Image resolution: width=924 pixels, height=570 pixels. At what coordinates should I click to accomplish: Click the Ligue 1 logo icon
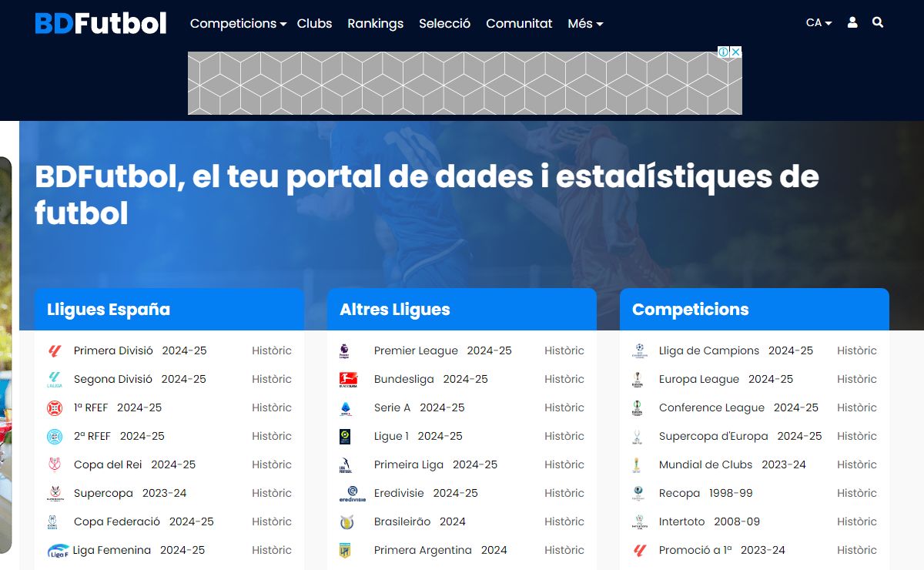pos(345,436)
